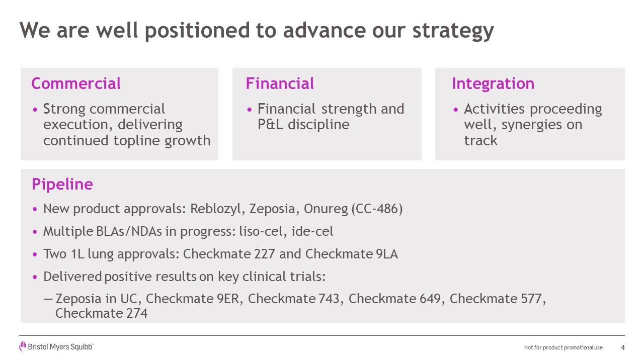
Task: Click the not for product promotional use footer
Action: [563, 348]
